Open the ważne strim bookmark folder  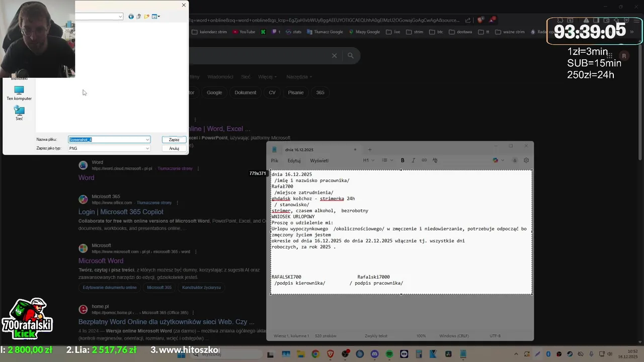(x=510, y=32)
